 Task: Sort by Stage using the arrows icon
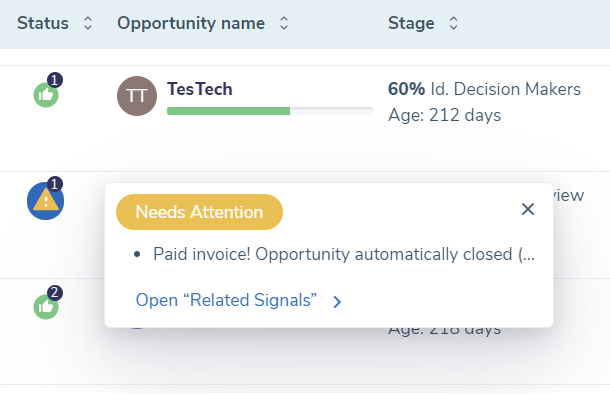click(454, 23)
